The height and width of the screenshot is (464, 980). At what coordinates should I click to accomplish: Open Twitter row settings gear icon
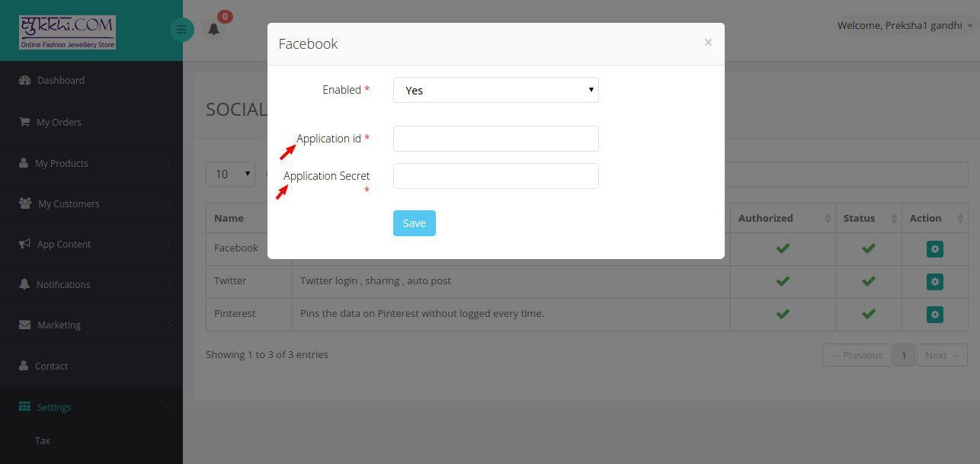[x=934, y=281]
